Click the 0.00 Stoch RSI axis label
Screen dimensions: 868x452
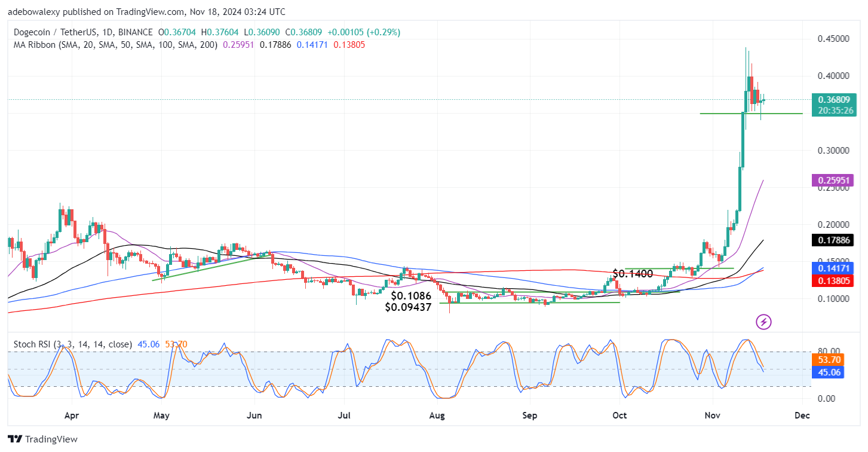[826, 398]
